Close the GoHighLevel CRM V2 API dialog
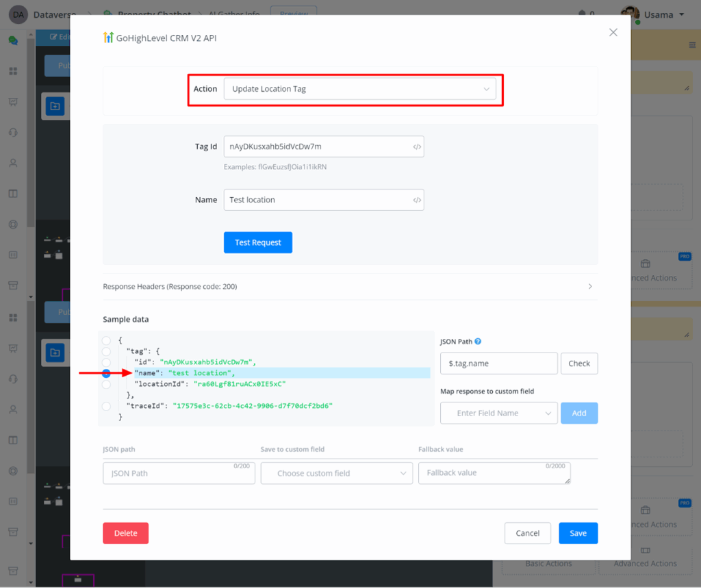 coord(613,32)
